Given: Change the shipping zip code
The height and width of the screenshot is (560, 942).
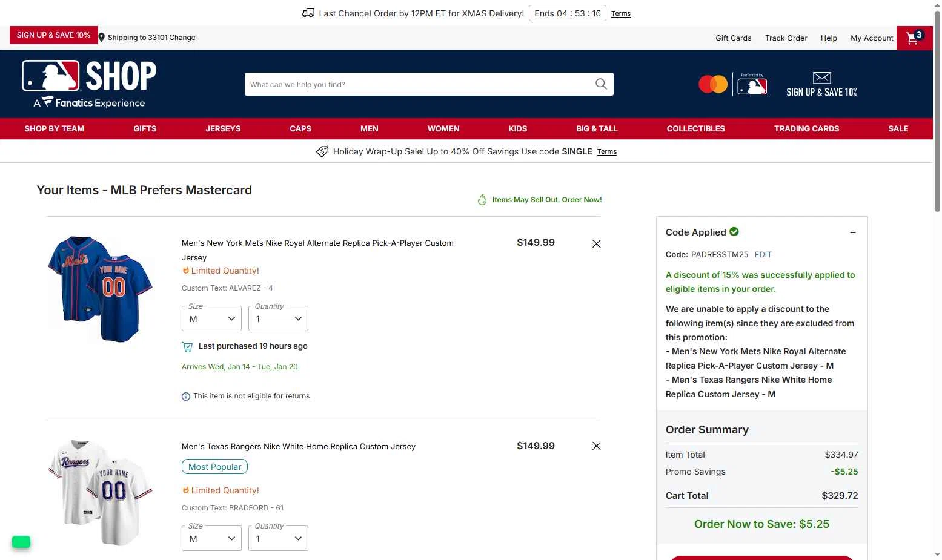Looking at the screenshot, I should (x=182, y=38).
